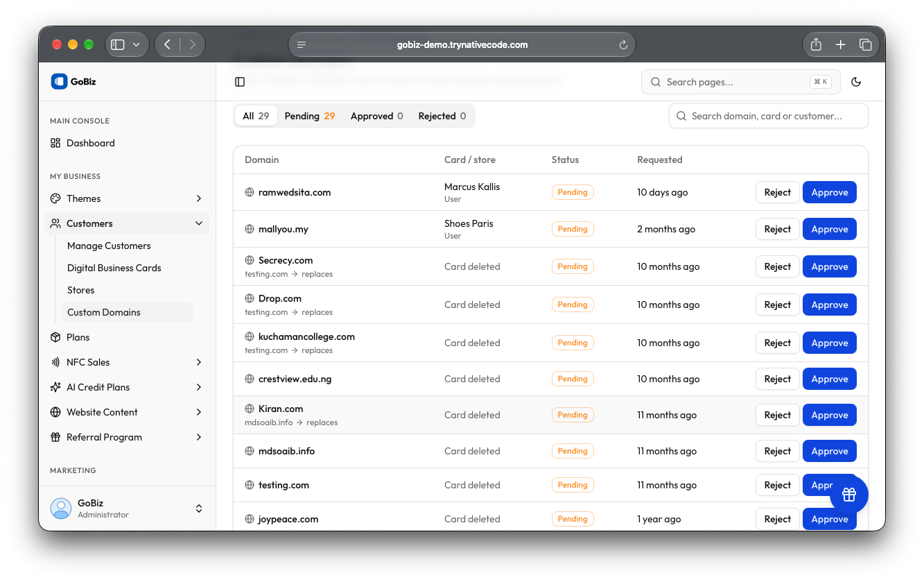This screenshot has height=582, width=924.
Task: Click the Referral Program gift icon
Action: click(55, 437)
